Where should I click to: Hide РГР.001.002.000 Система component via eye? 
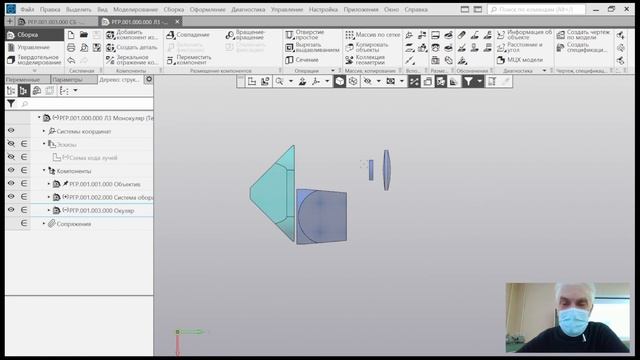11,197
